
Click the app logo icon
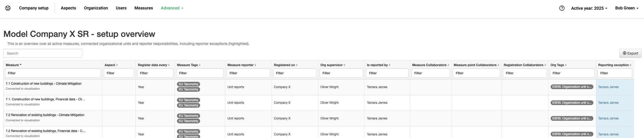8,8
